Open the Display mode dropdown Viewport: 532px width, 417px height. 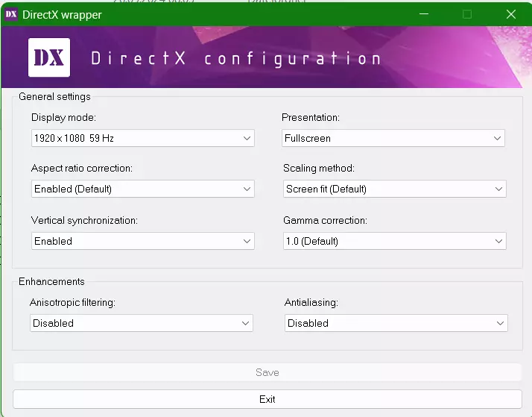click(143, 138)
